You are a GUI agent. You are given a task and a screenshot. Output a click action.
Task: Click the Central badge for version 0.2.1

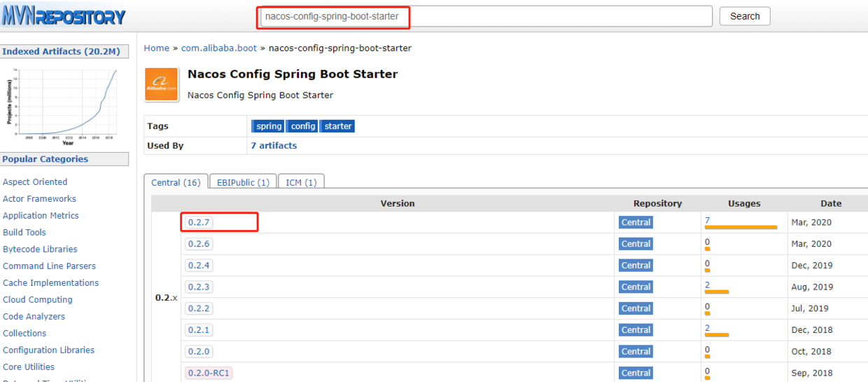(636, 329)
